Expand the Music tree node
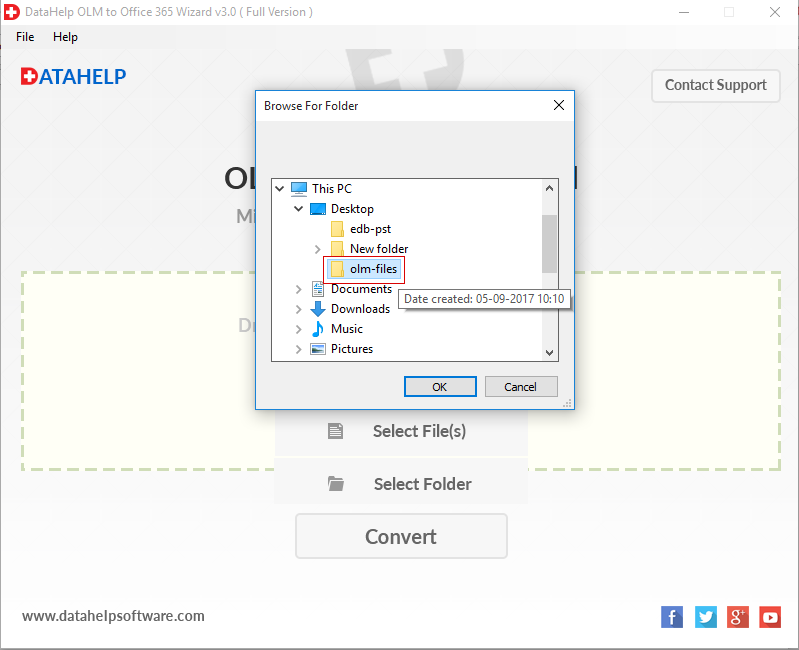This screenshot has width=799, height=650. (x=299, y=329)
